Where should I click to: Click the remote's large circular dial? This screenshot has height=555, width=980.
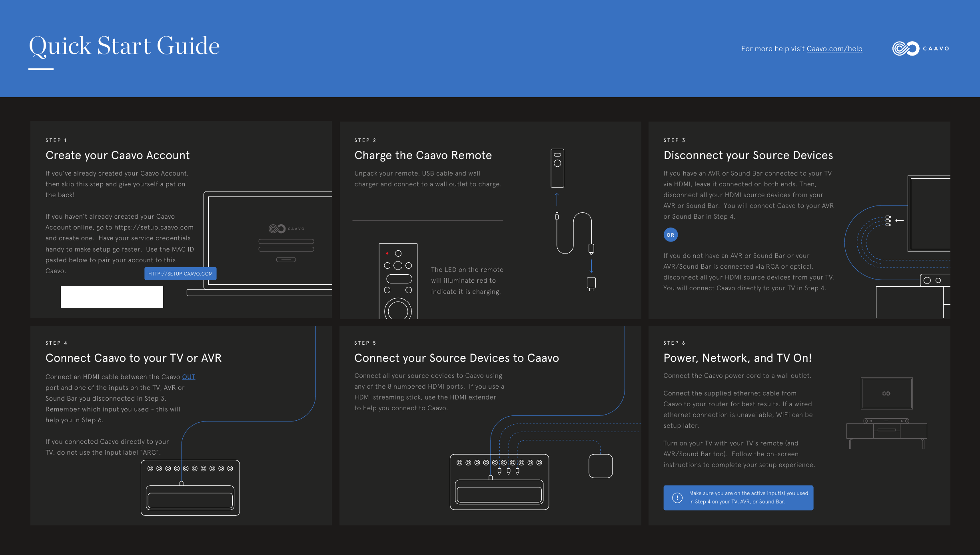click(x=398, y=310)
